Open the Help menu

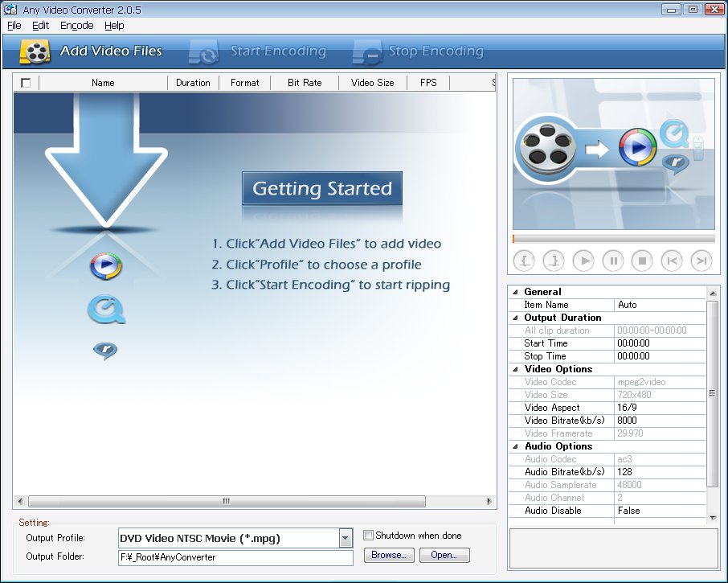(114, 26)
